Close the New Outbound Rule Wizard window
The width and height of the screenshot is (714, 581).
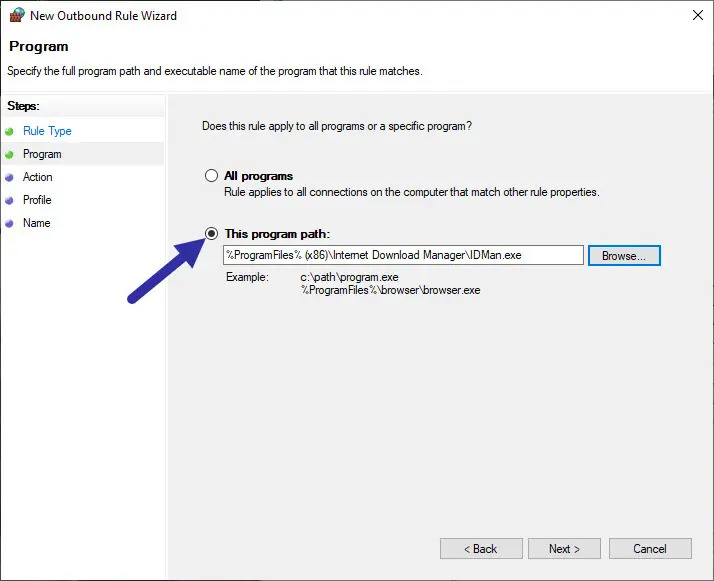(x=695, y=16)
